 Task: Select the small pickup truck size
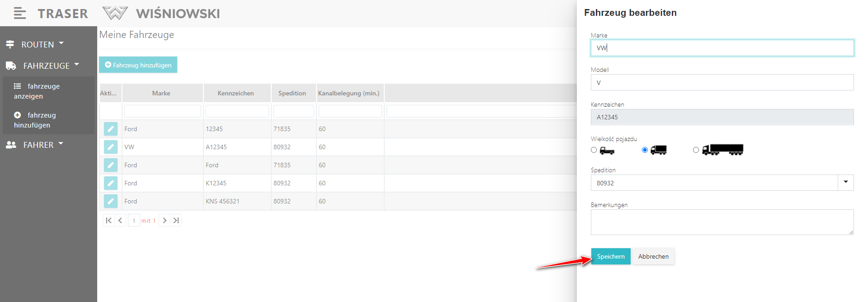coord(594,150)
